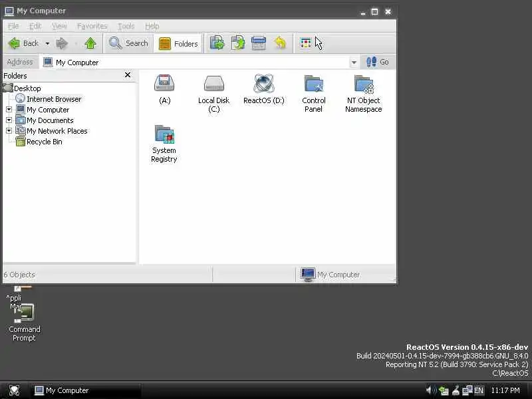Screen dimensions: 532x399
Task: Expand the My Computer tree node
Action: (9, 110)
